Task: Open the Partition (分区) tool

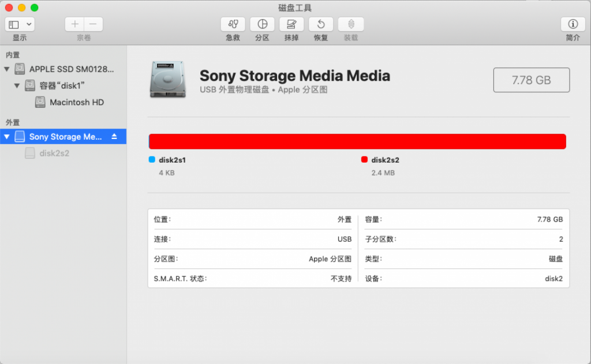Action: (x=262, y=24)
